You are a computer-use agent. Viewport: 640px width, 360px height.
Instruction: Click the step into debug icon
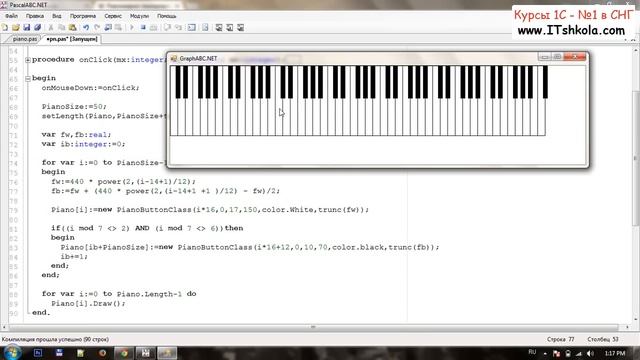pyautogui.click(x=178, y=27)
